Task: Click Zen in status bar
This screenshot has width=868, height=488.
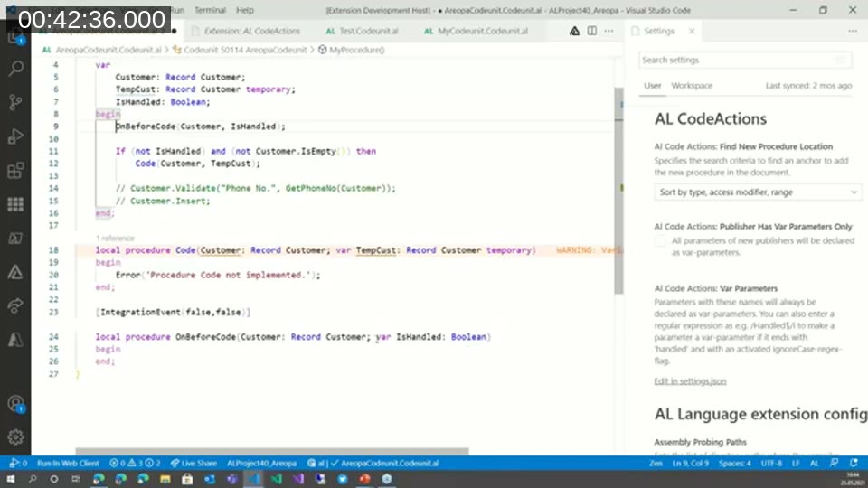Action: 656,463
